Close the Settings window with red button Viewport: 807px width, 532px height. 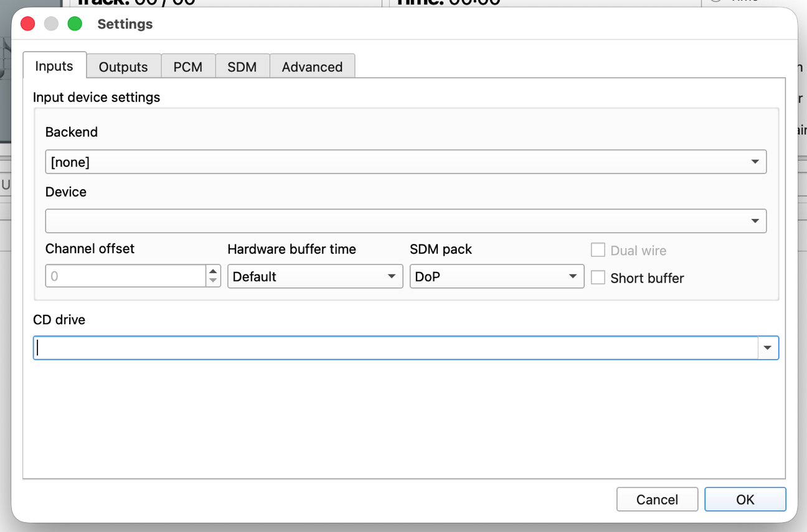click(x=28, y=24)
